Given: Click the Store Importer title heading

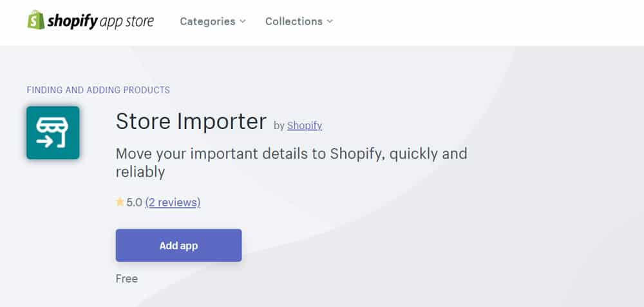Looking at the screenshot, I should (x=191, y=121).
